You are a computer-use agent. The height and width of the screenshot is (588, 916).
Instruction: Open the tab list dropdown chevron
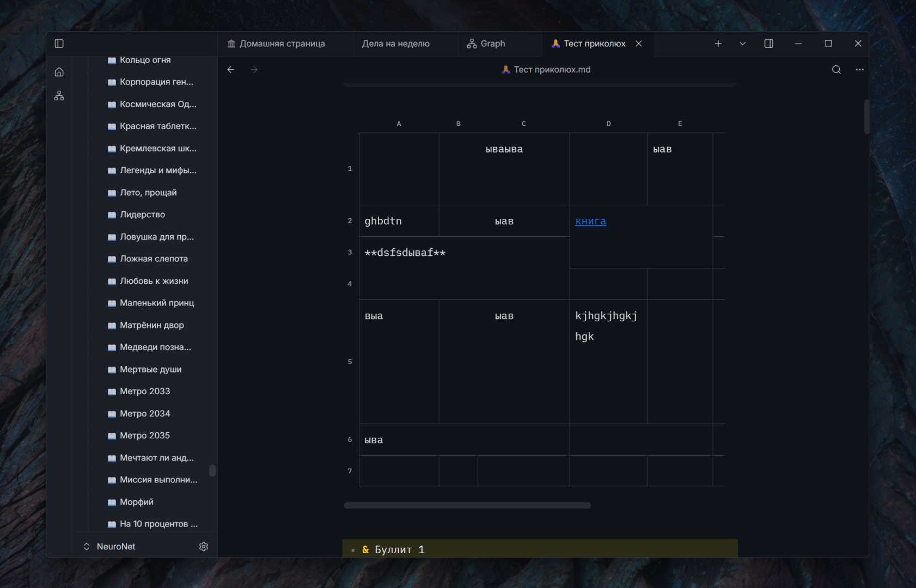[743, 44]
